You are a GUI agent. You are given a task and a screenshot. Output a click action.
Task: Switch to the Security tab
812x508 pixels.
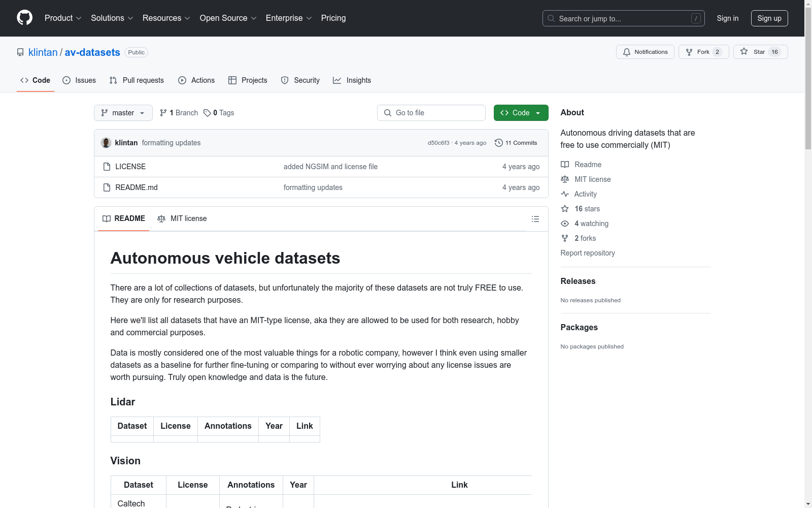300,80
